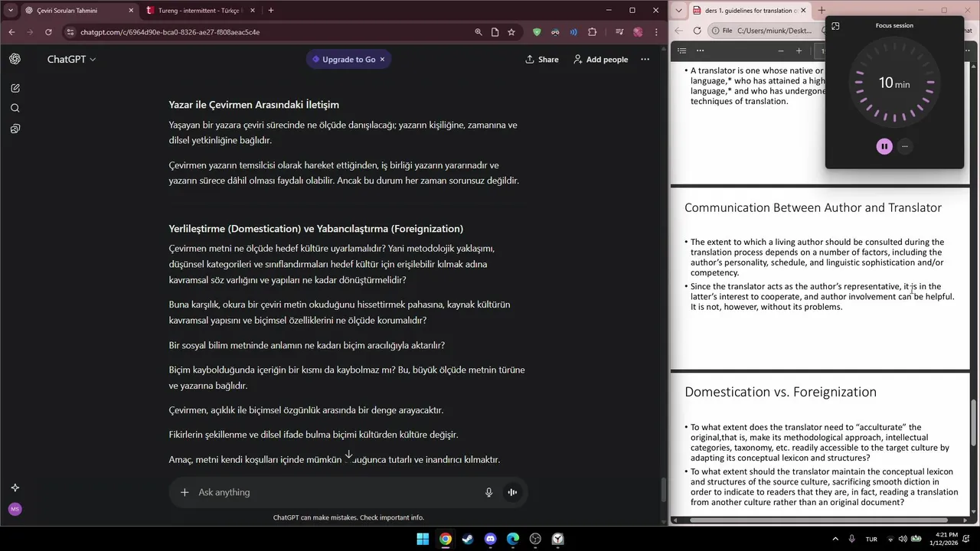Open Discord from the taskbar
Viewport: 980px width, 551px height.
490,539
